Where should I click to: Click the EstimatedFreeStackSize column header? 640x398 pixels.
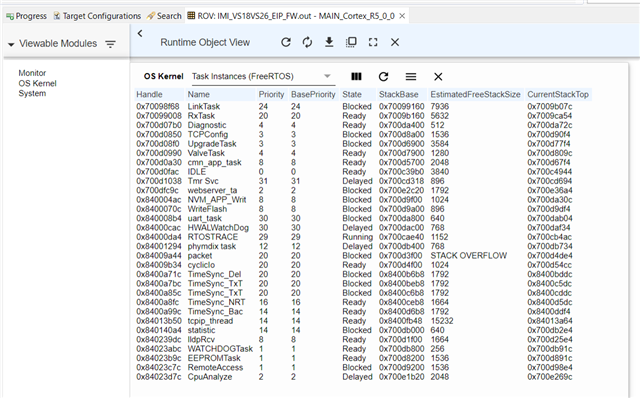pyautogui.click(x=476, y=94)
